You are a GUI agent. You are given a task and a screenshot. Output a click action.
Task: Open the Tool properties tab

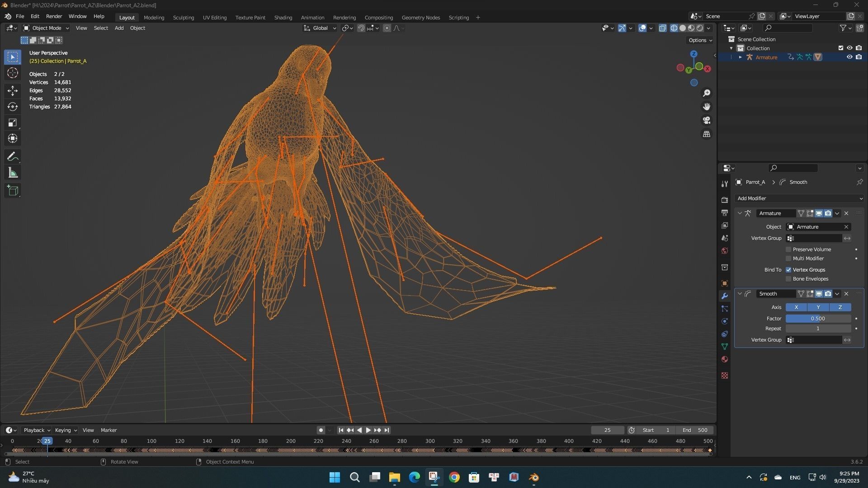(725, 183)
